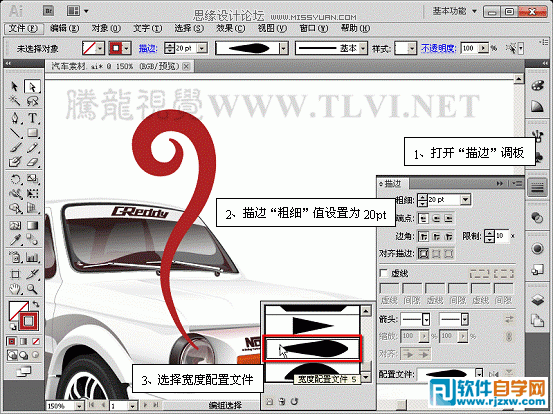The width and height of the screenshot is (553, 414).
Task: Click the 不透明度 opacity link
Action: [x=438, y=48]
